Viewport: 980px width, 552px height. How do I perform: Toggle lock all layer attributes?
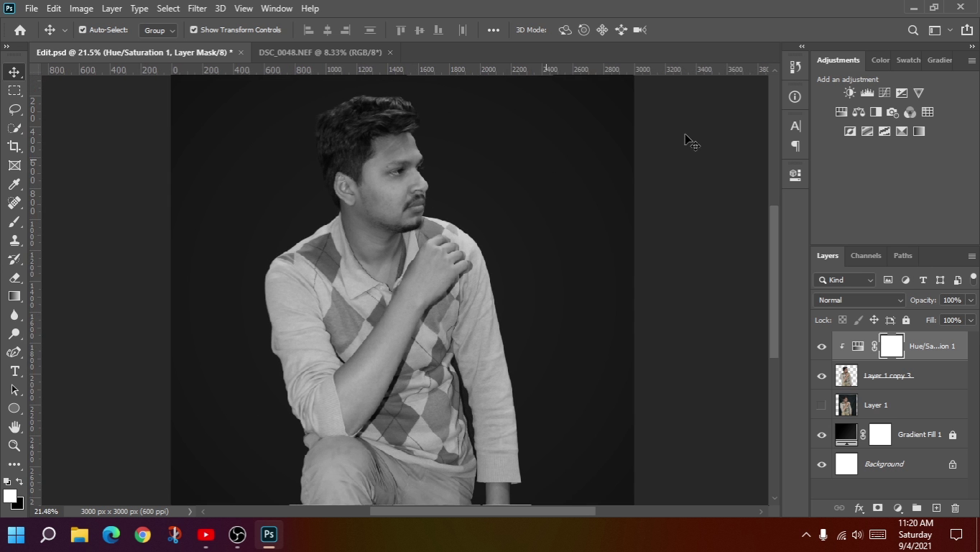(905, 320)
